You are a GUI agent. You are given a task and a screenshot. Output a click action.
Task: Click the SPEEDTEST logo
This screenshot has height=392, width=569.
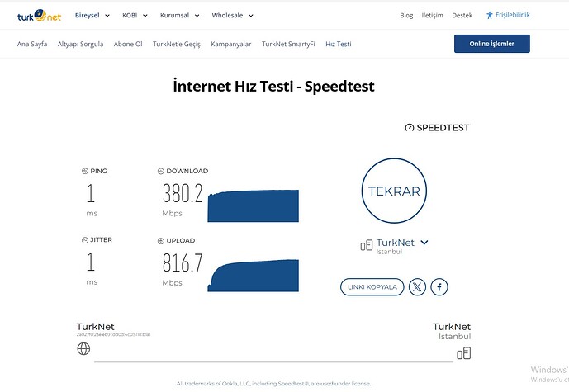point(437,128)
